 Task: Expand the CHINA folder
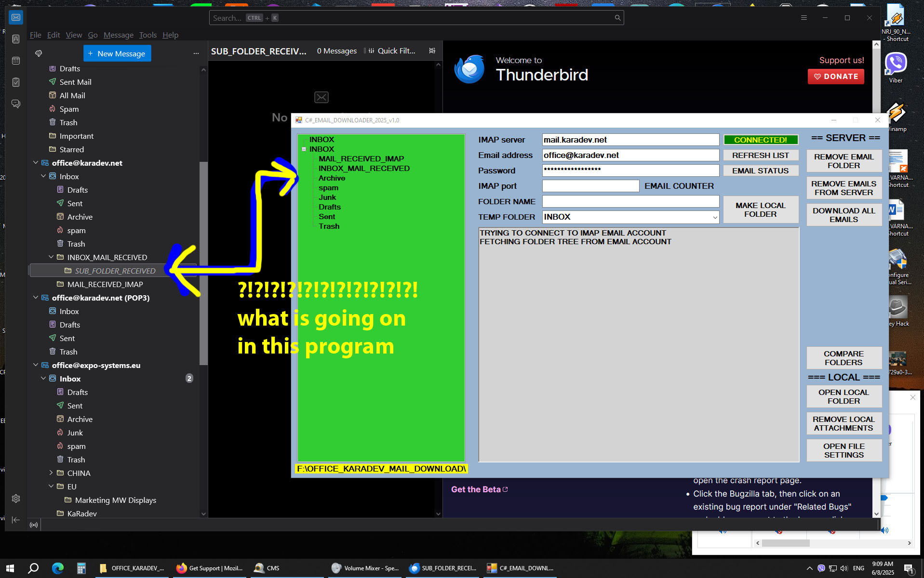pyautogui.click(x=51, y=473)
